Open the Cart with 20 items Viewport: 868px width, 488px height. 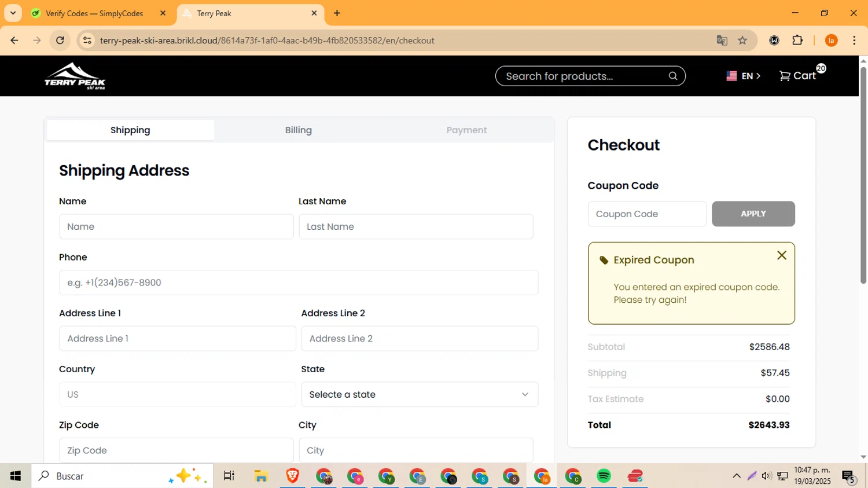[x=802, y=75]
